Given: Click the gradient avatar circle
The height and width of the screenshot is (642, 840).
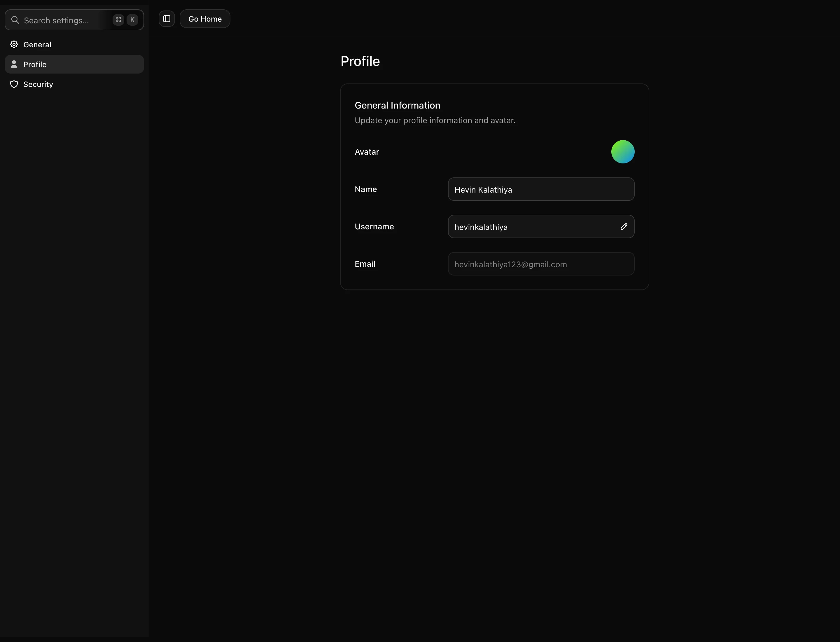Looking at the screenshot, I should [623, 152].
